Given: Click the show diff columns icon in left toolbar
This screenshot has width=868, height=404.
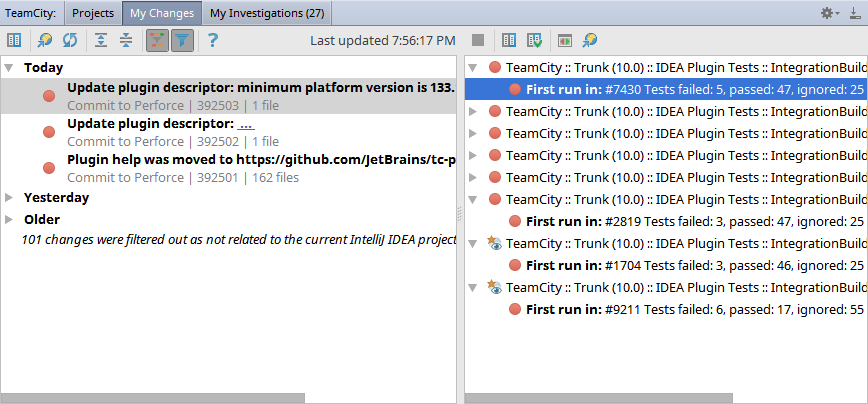Looking at the screenshot, I should pyautogui.click(x=14, y=40).
